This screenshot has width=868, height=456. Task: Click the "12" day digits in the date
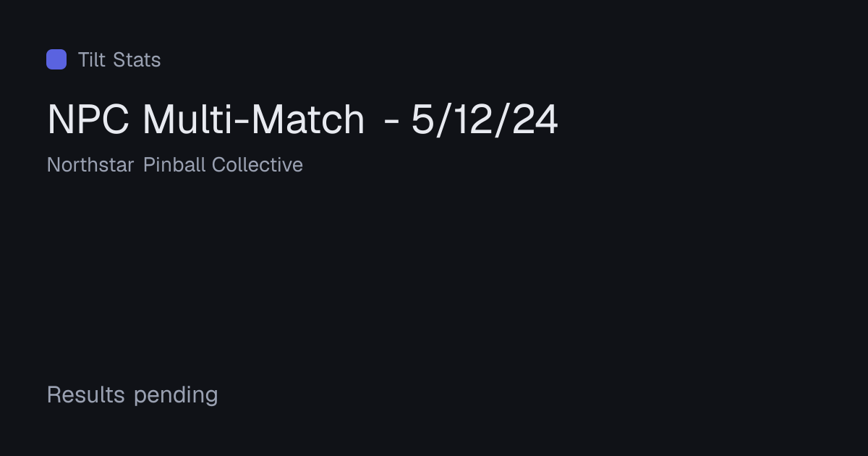(x=471, y=119)
